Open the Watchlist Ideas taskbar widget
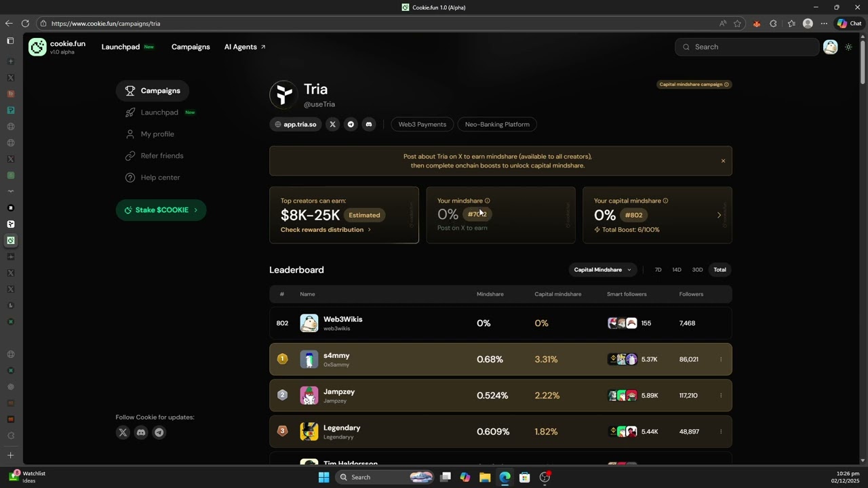 [x=28, y=477]
